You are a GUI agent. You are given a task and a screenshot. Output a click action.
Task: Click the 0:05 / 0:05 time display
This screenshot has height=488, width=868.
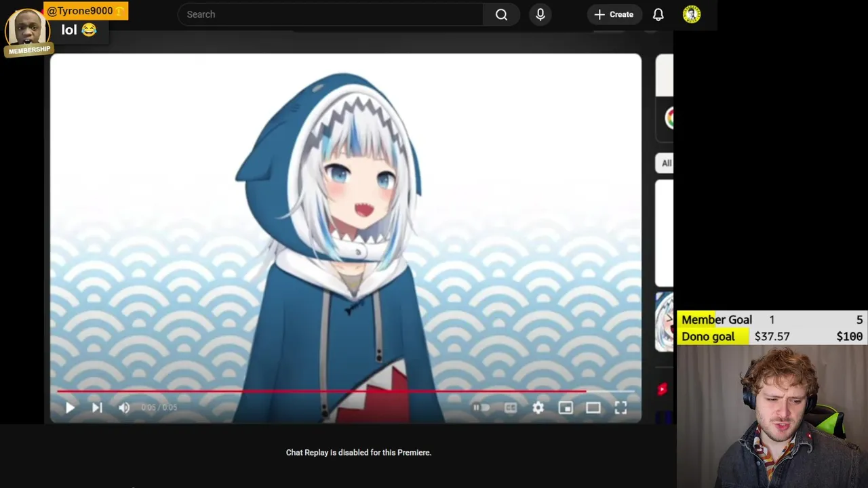coord(159,407)
